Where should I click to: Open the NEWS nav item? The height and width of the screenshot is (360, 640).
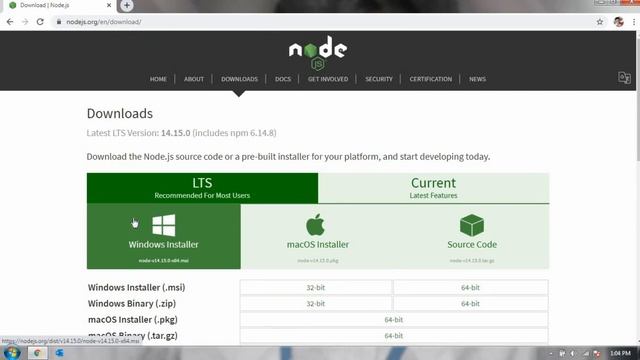[x=477, y=79]
